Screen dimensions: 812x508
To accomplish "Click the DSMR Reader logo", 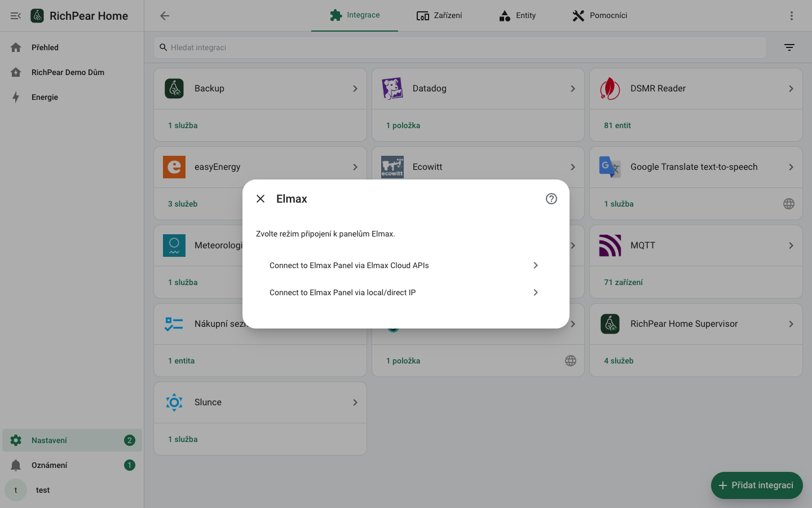I will (x=610, y=89).
